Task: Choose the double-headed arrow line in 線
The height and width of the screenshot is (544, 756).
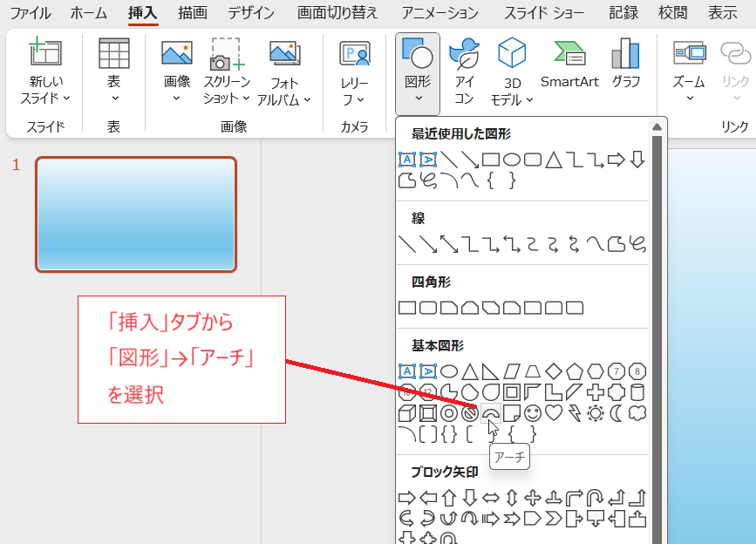Action: coord(449,244)
